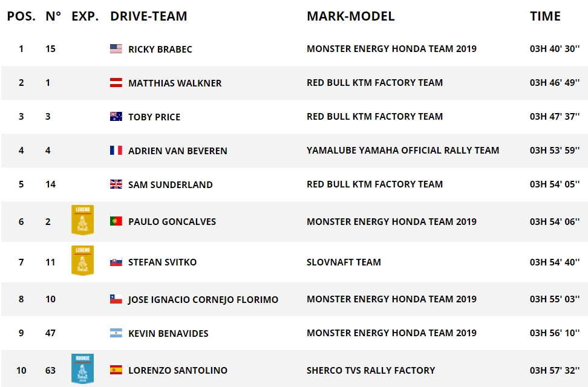Click the Chilean flag beside Jose Ignacio Cornejo

coord(116,299)
